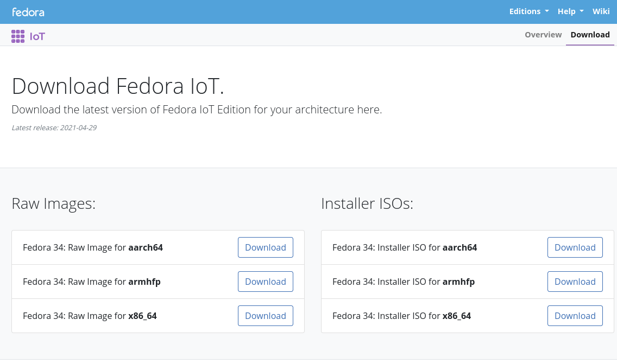Click 'Fedora 34: Raw Image for aarch64' label

[93, 248]
